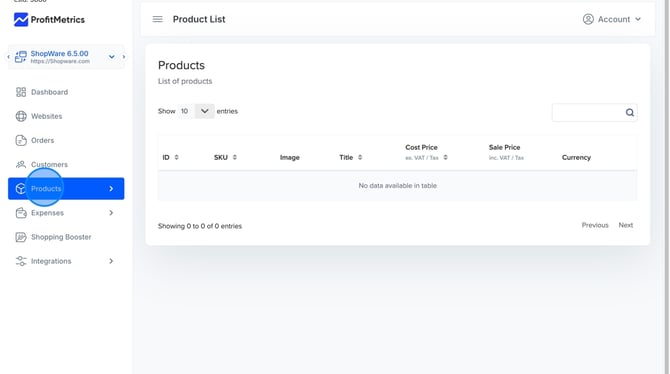Click the ShopWare store icon
Screen dimensions: 670x374
point(21,56)
